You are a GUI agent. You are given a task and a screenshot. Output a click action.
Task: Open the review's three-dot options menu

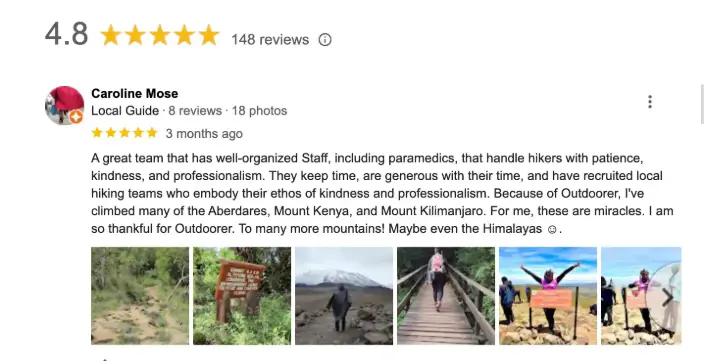click(650, 102)
